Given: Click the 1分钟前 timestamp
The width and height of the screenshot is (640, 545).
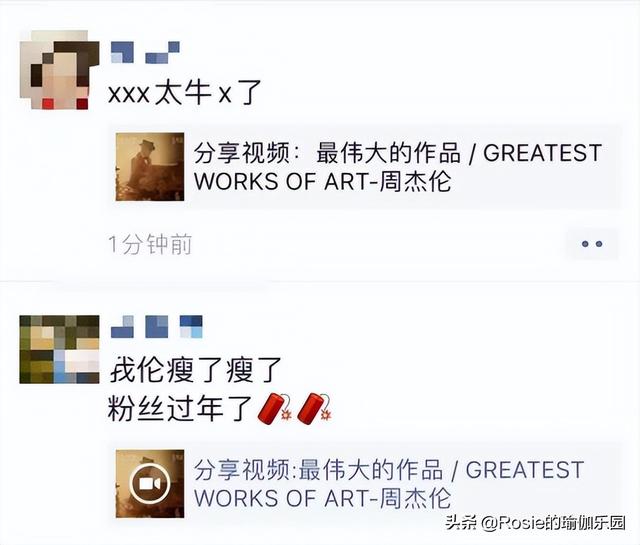Looking at the screenshot, I should 150,245.
